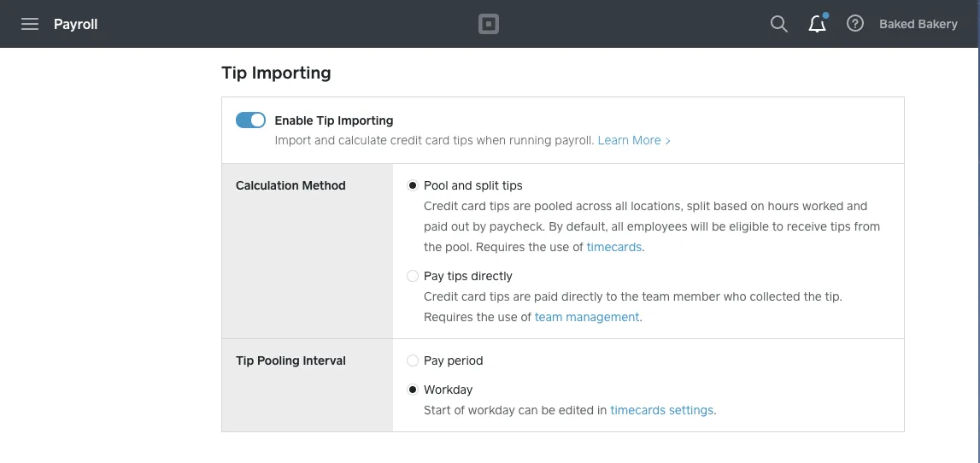
Task: Open the help question mark icon
Action: tap(855, 24)
